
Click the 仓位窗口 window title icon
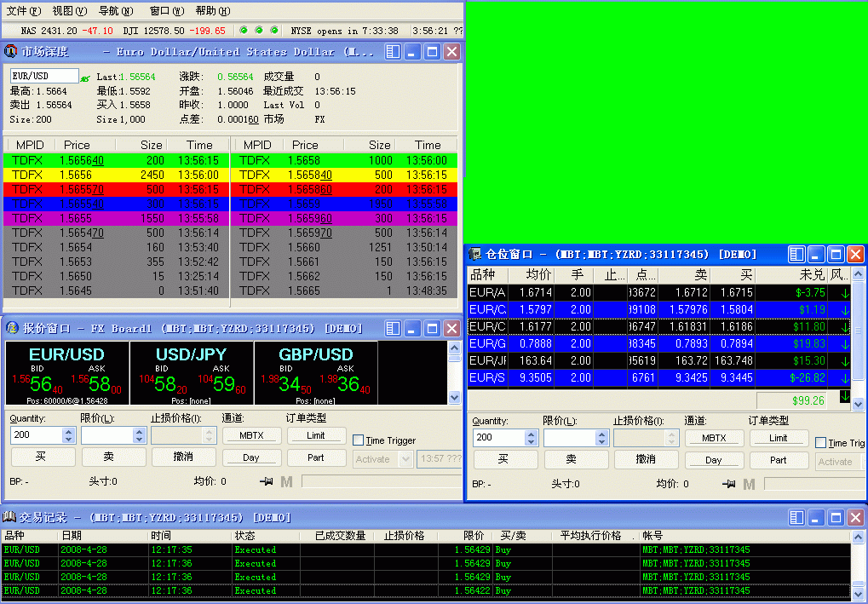(474, 254)
